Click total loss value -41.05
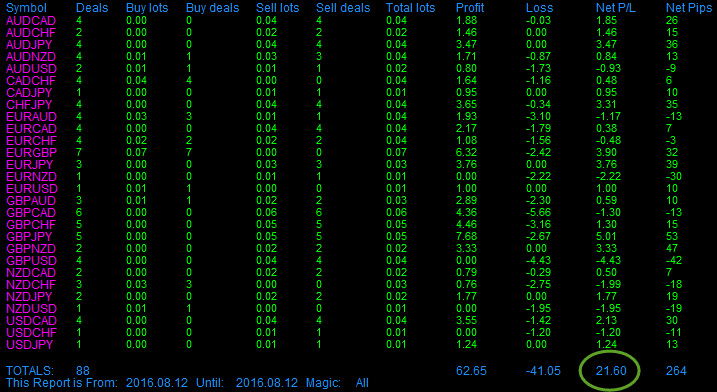This screenshot has width=717, height=392. [542, 371]
